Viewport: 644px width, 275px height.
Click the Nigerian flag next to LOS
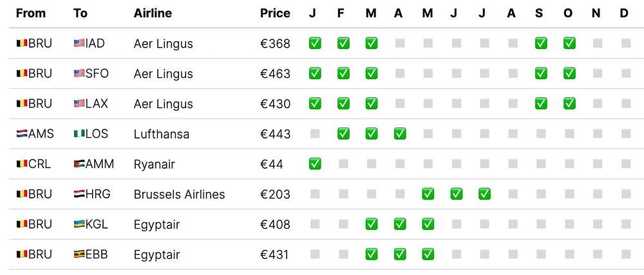(x=79, y=134)
